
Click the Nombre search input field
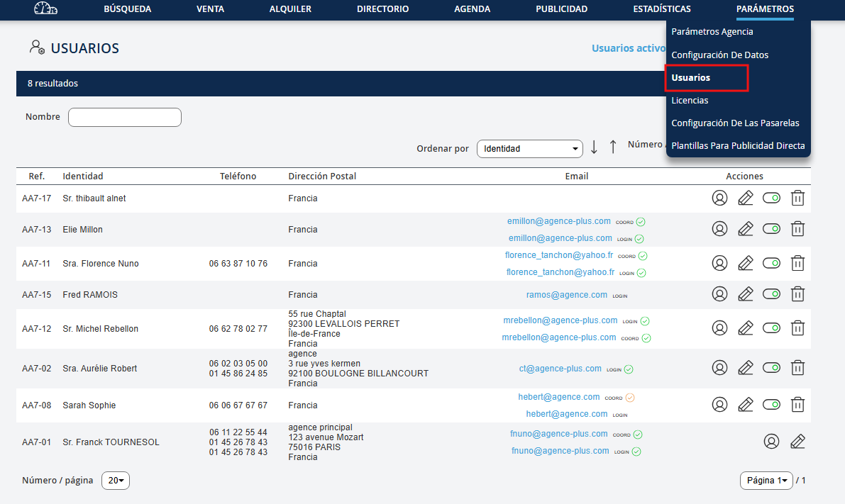pyautogui.click(x=125, y=117)
